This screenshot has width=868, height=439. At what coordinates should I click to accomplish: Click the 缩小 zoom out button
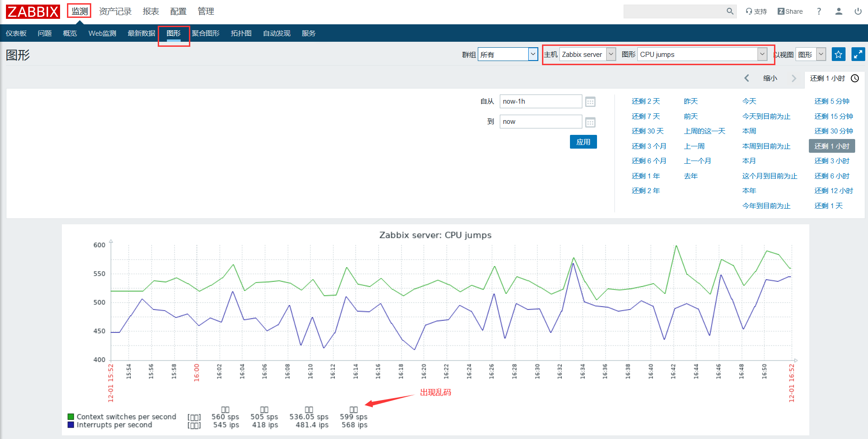click(770, 78)
